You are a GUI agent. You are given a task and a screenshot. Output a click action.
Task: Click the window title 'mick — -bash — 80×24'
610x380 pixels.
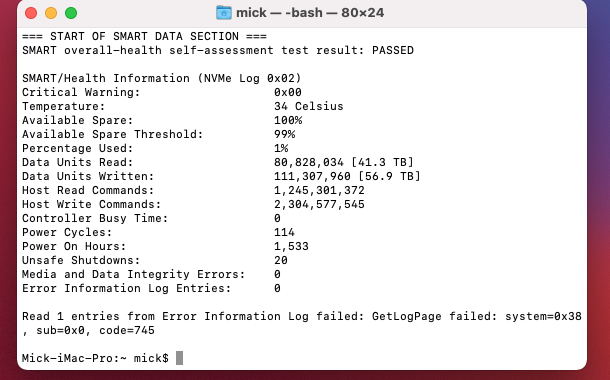(x=310, y=12)
